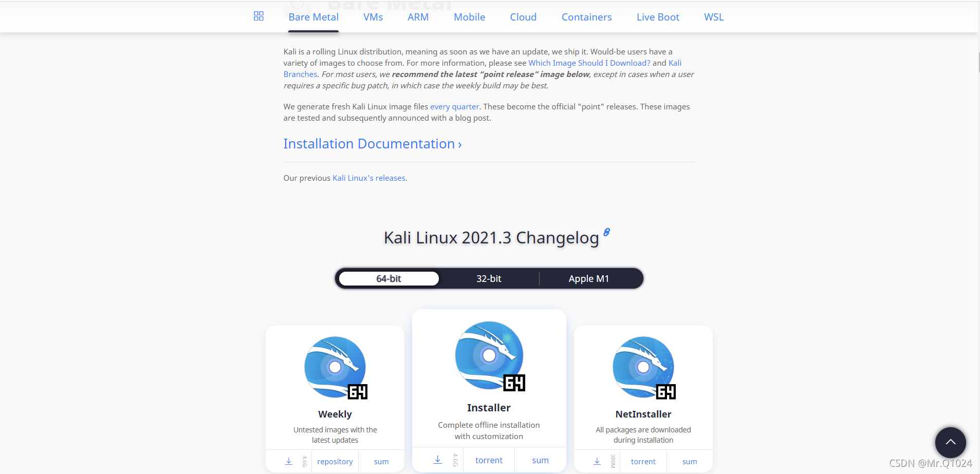This screenshot has height=474, width=980.
Task: Open the Containers tab
Action: (586, 17)
